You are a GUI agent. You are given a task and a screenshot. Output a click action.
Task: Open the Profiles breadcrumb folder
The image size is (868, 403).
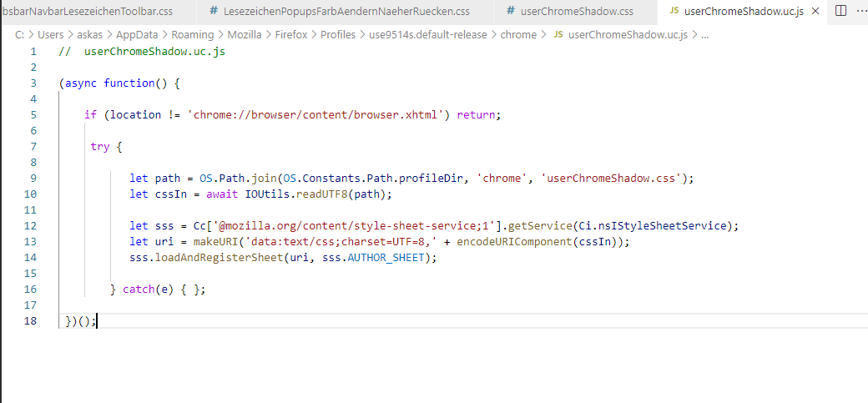tap(338, 35)
